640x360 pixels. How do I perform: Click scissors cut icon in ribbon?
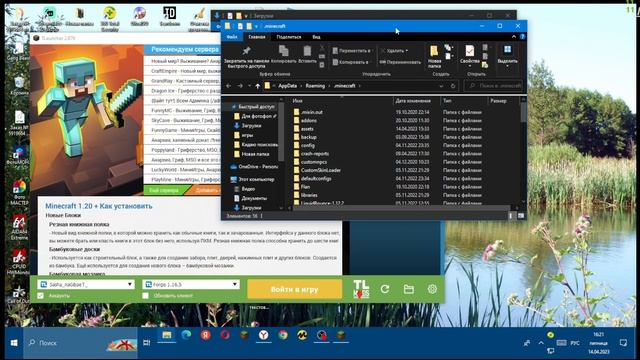coord(322,48)
